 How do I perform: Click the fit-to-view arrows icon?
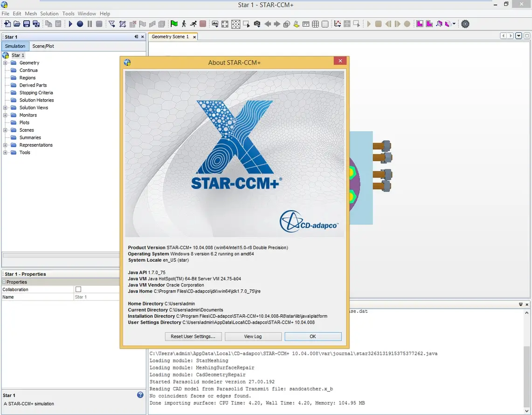point(225,24)
